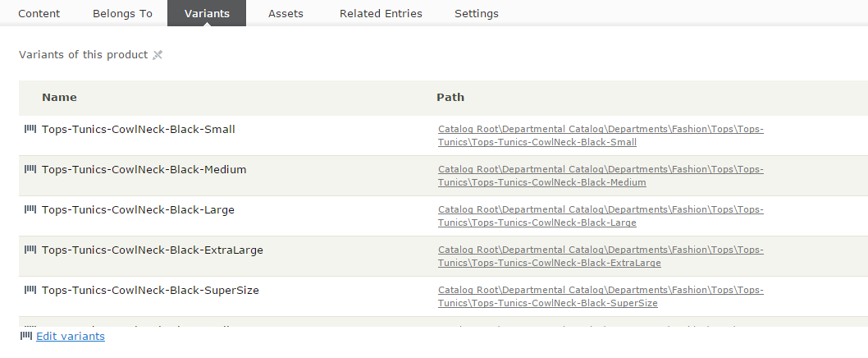868x358 pixels.
Task: Click variant icon for Black-Large row
Action: point(31,209)
